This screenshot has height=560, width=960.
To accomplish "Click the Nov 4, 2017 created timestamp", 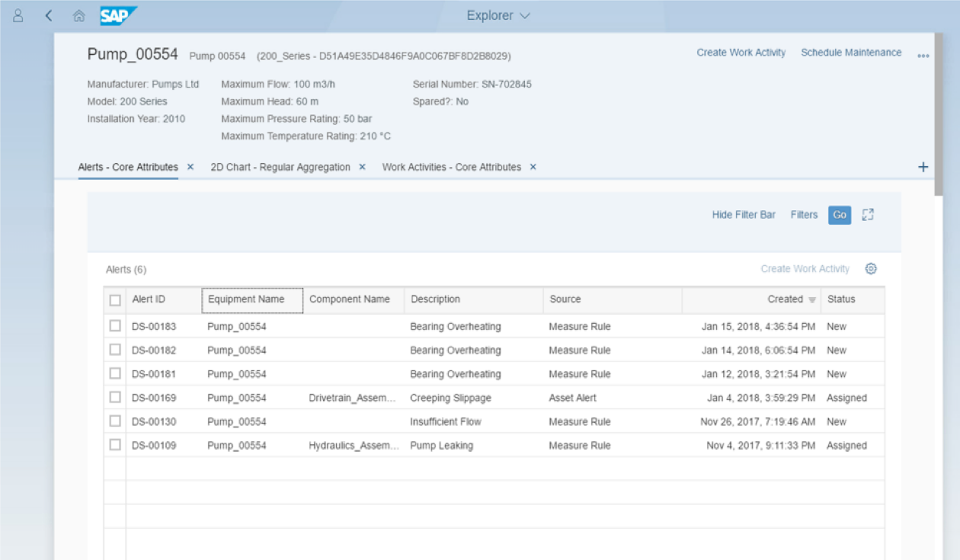I will (x=761, y=446).
